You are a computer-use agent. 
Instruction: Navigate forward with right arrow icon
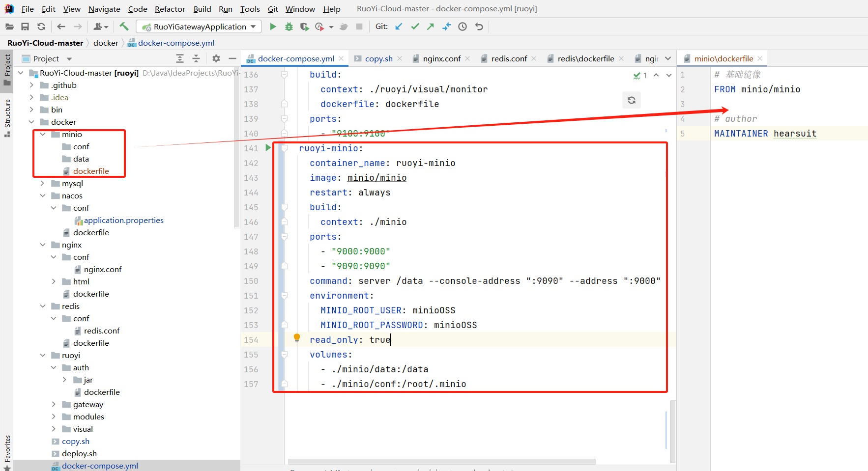pyautogui.click(x=78, y=27)
